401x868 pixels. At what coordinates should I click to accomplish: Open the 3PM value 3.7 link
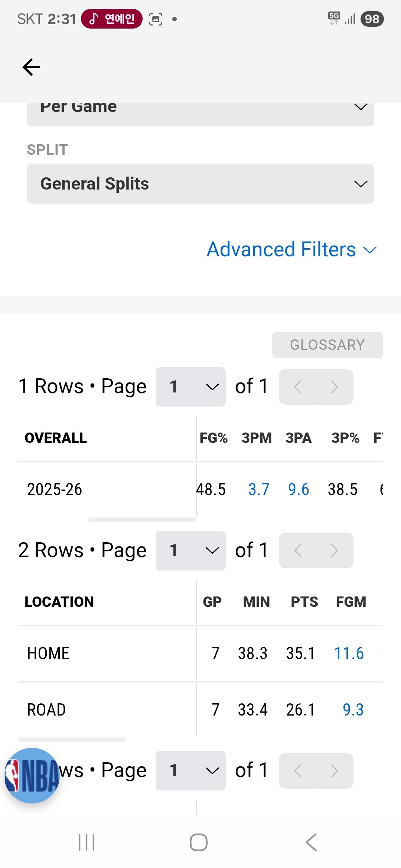tap(259, 489)
